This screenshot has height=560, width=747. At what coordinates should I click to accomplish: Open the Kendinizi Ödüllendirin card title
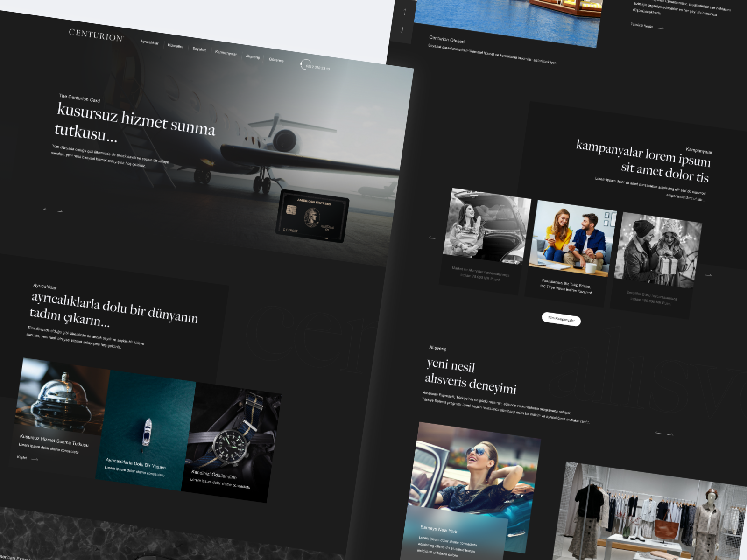coord(214,475)
